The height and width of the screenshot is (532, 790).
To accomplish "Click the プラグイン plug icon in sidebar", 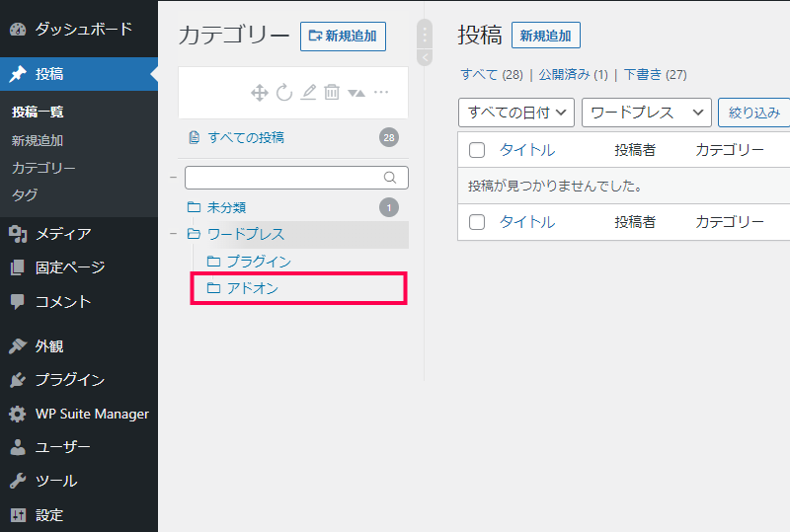I will click(18, 380).
